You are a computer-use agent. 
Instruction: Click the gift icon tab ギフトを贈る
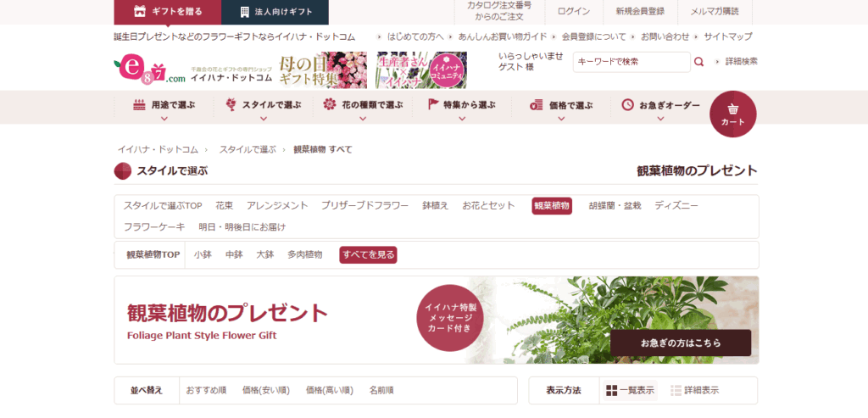(x=167, y=12)
